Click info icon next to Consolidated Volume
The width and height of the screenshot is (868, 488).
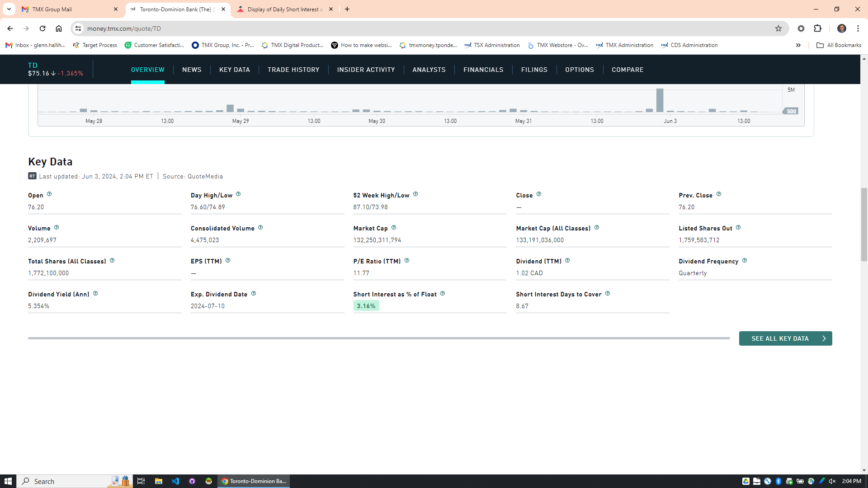point(260,228)
